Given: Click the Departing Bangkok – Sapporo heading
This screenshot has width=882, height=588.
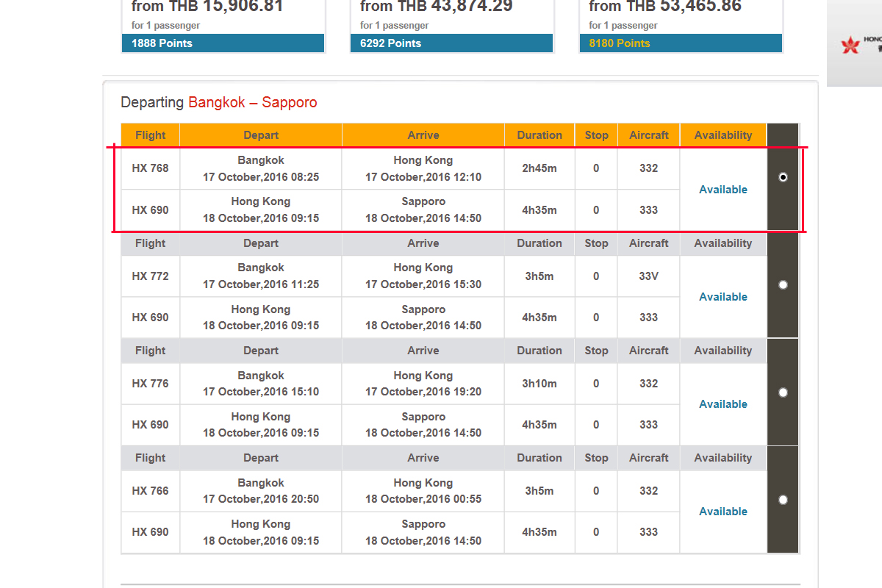Looking at the screenshot, I should click(219, 102).
